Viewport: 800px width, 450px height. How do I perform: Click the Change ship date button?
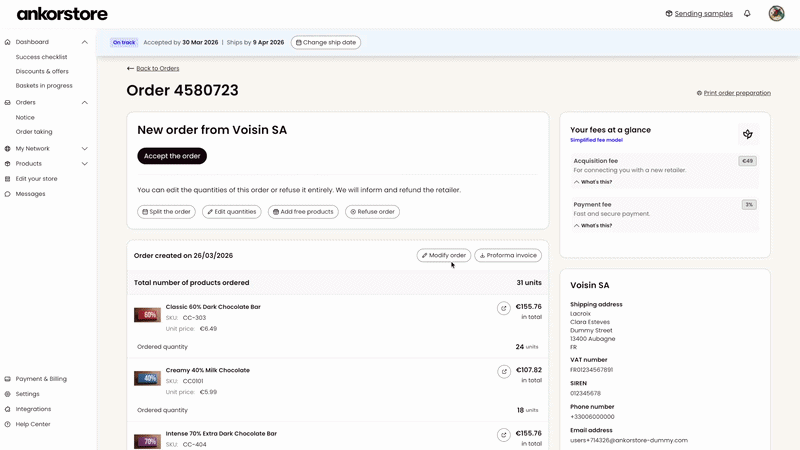click(326, 42)
